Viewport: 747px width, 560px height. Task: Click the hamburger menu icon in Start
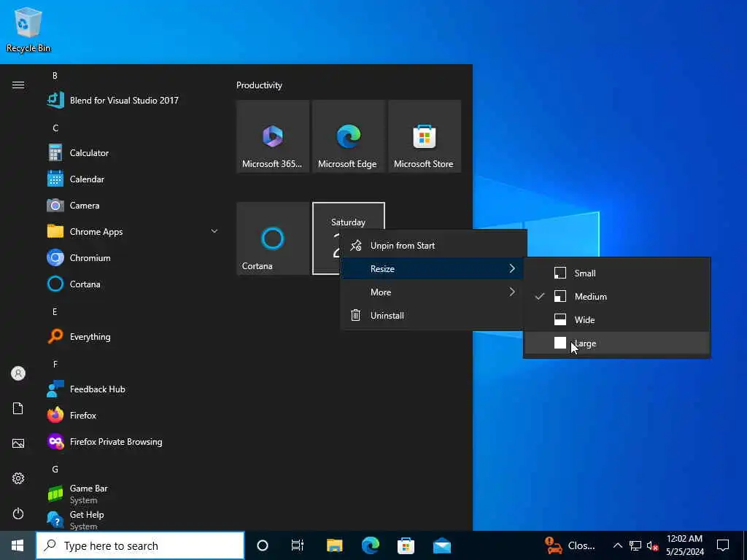18,85
